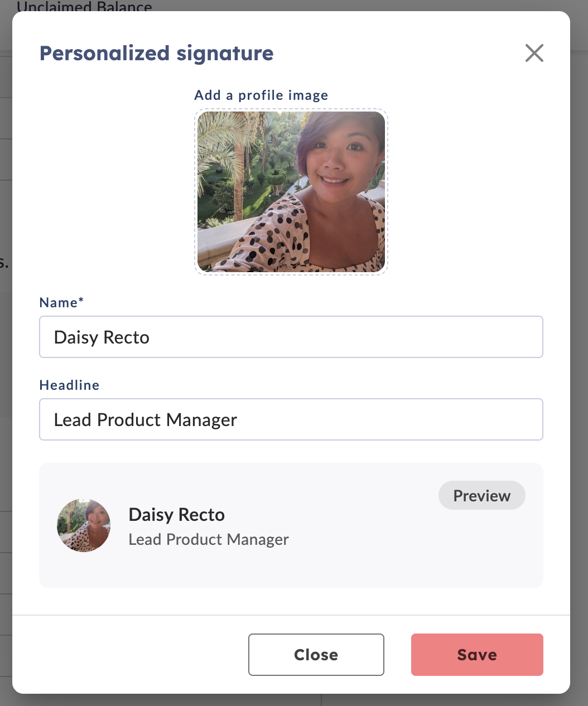The height and width of the screenshot is (706, 588).
Task: Focus the Headline field with Lead Product Manager
Action: click(x=291, y=419)
